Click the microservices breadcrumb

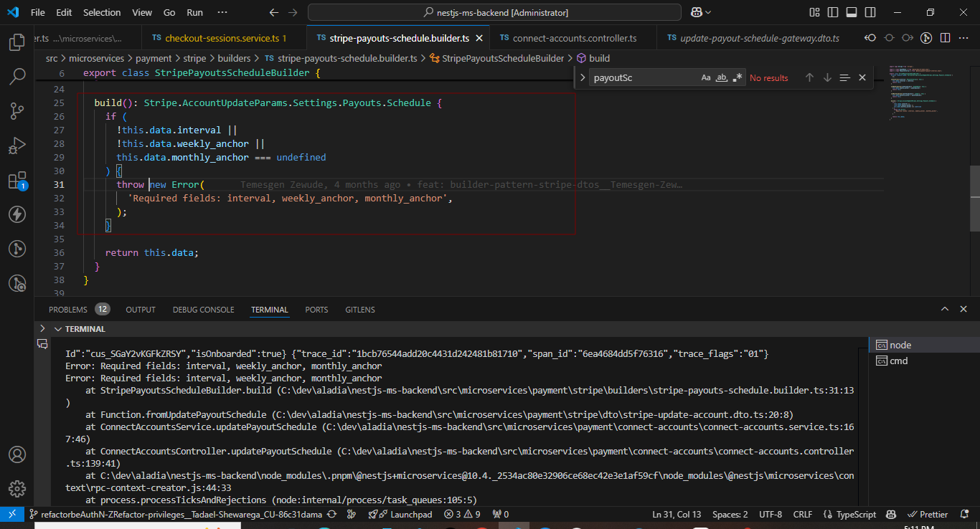click(x=96, y=58)
